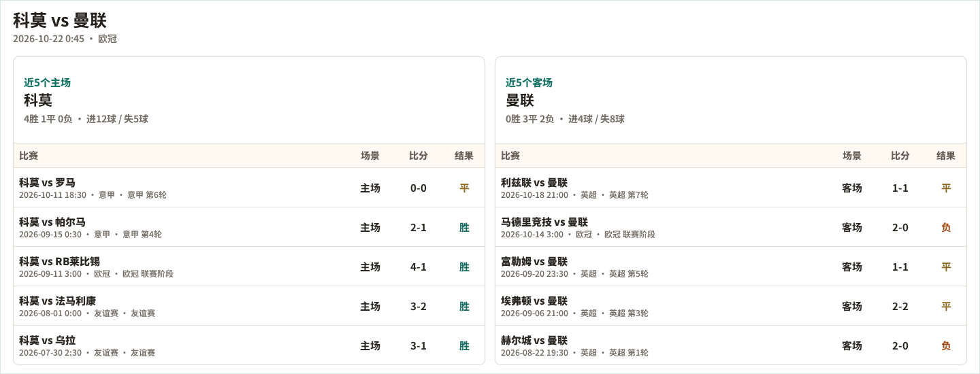
Task: Click the 胜 result for 科莫 vs 帕尔马
Action: tap(464, 227)
